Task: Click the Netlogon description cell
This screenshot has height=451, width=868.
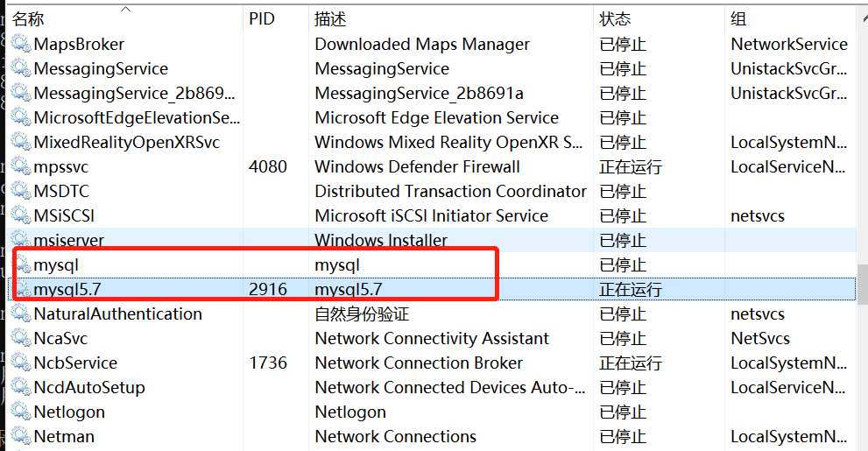Action: [x=350, y=412]
